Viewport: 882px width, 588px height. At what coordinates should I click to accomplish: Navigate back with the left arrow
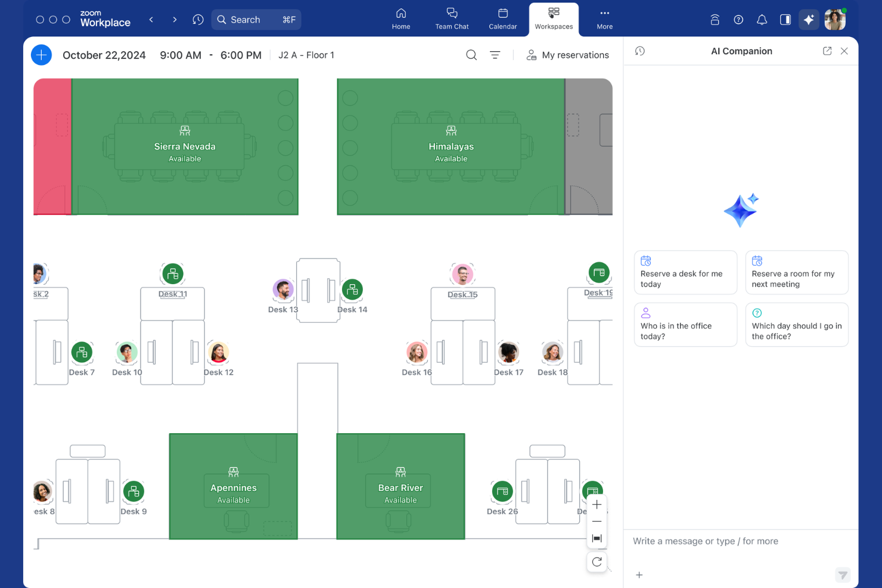[151, 20]
